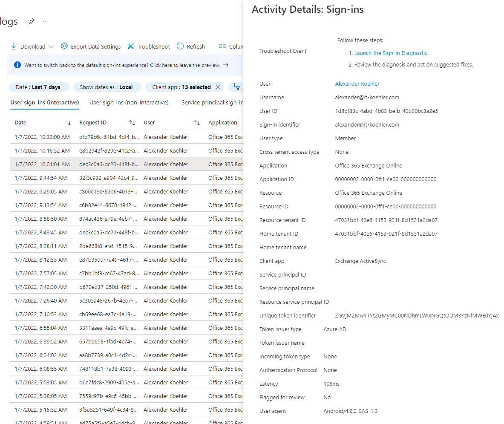504x424 pixels.
Task: Switch to User sign-ins (non-interactive) tab
Action: 129,102
